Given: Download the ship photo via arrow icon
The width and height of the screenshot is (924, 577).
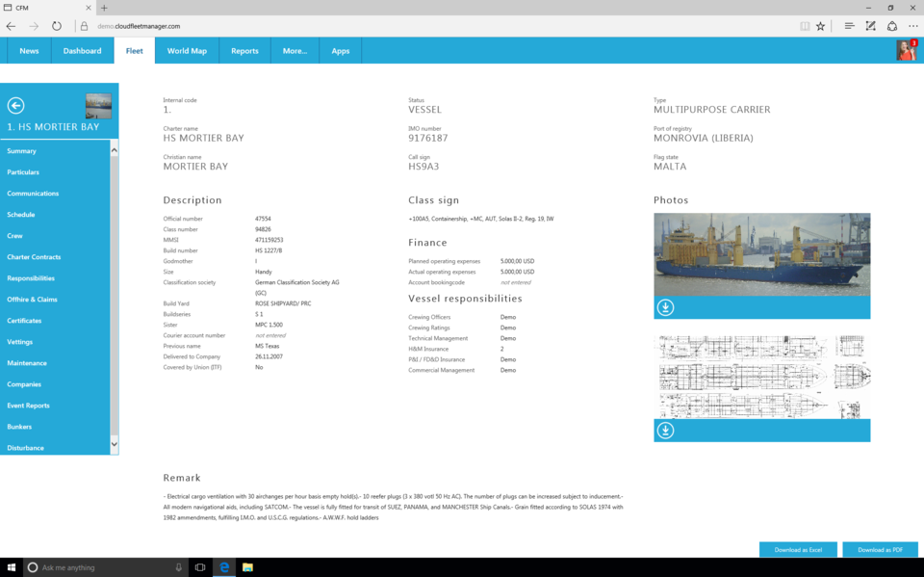Looking at the screenshot, I should [x=665, y=307].
